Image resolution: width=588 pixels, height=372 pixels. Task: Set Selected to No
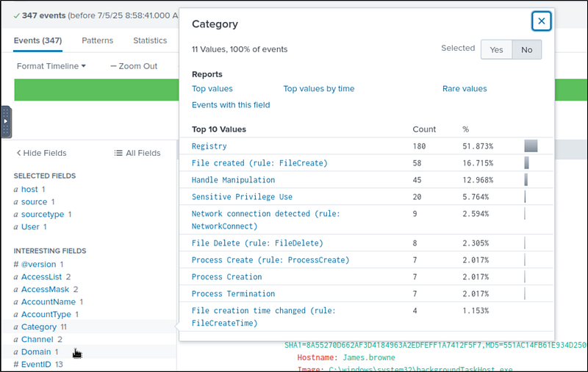pos(526,49)
